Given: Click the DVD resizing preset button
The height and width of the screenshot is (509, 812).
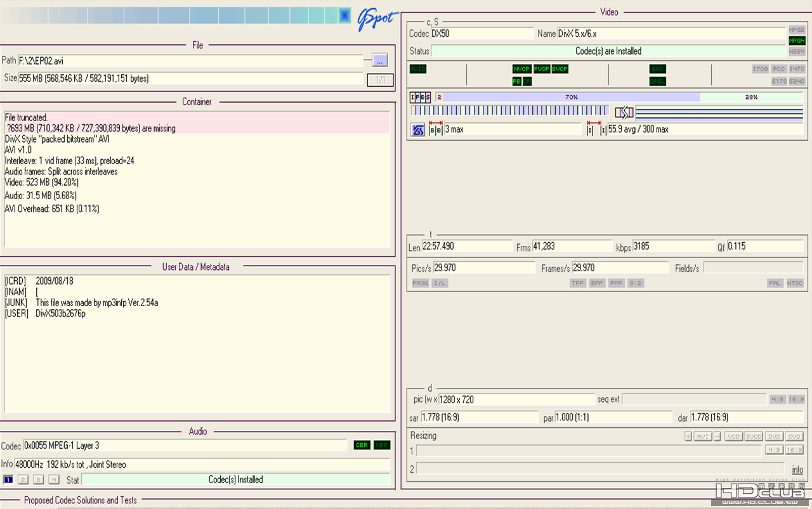Looking at the screenshot, I should pos(774,437).
